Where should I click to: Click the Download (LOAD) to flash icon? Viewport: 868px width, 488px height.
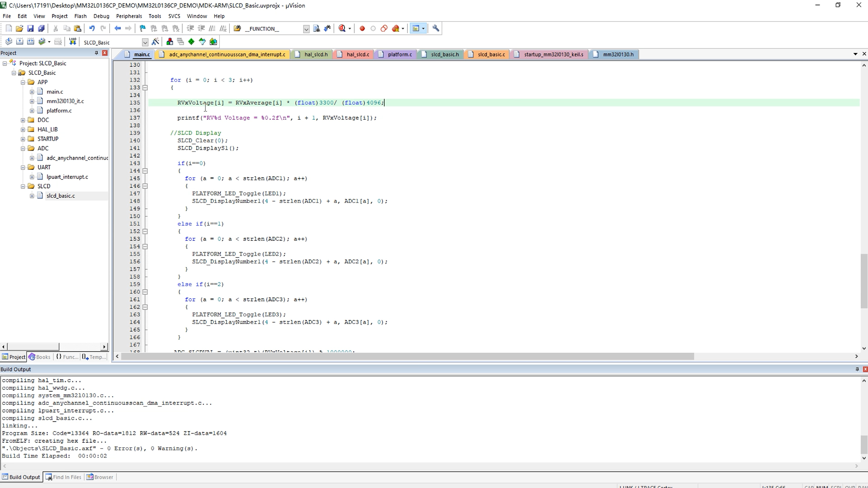72,42
